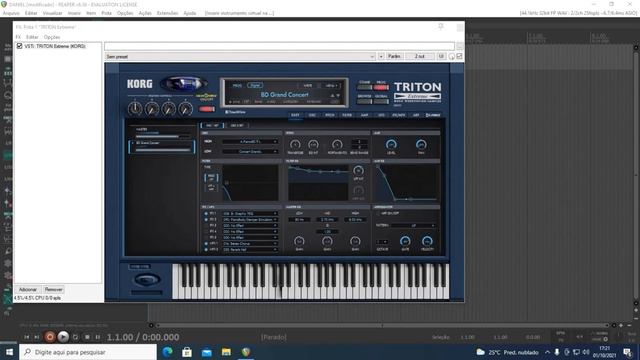Click the record button in transport
Screen dimensions: 640x360
coord(50,337)
